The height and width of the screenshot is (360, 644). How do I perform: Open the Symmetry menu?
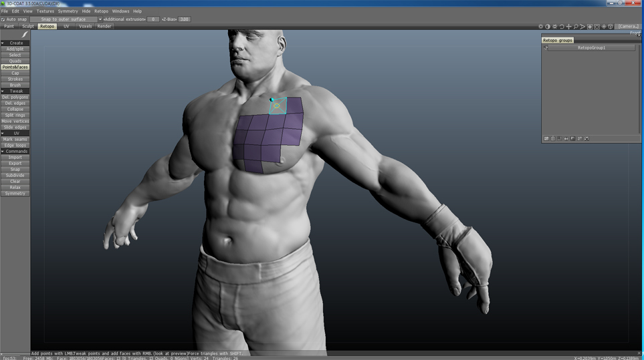click(68, 11)
